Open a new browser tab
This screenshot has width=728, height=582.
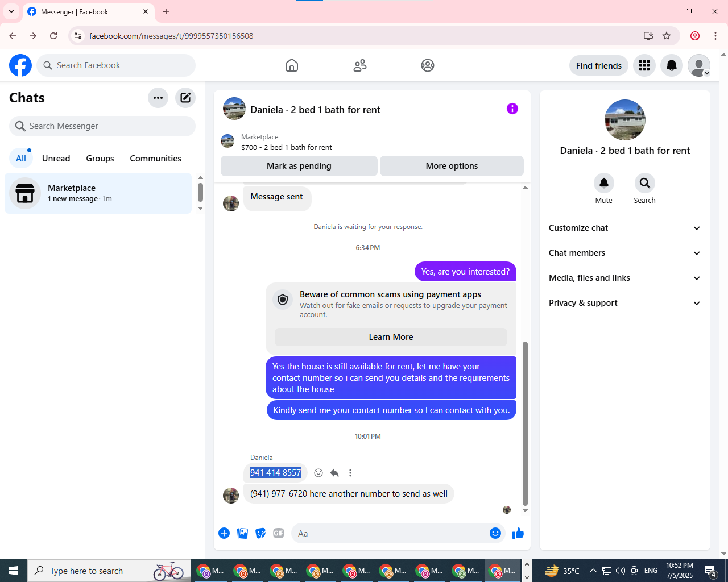coord(166,11)
